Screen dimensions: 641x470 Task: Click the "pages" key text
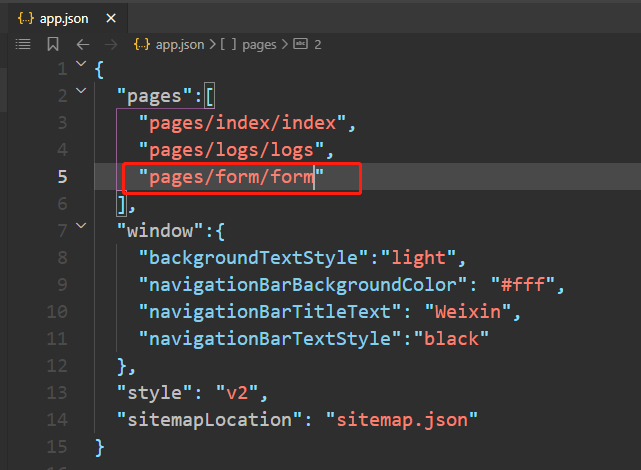pos(155,96)
